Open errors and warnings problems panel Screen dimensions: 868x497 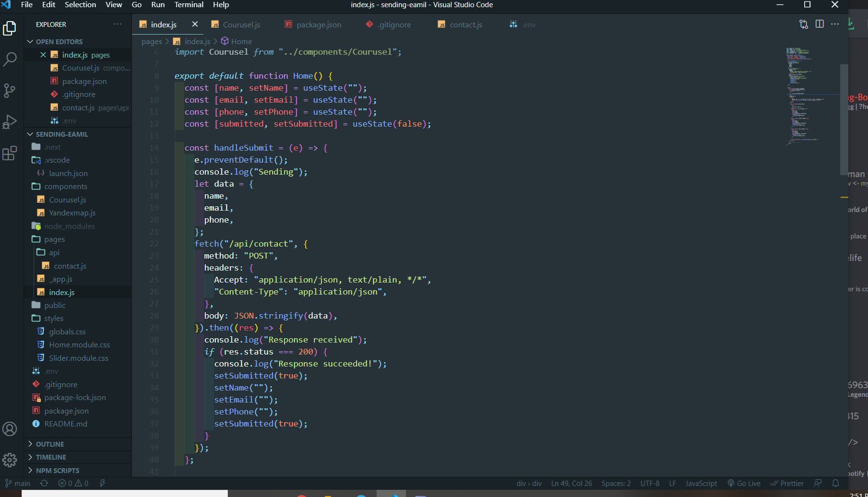(x=73, y=483)
